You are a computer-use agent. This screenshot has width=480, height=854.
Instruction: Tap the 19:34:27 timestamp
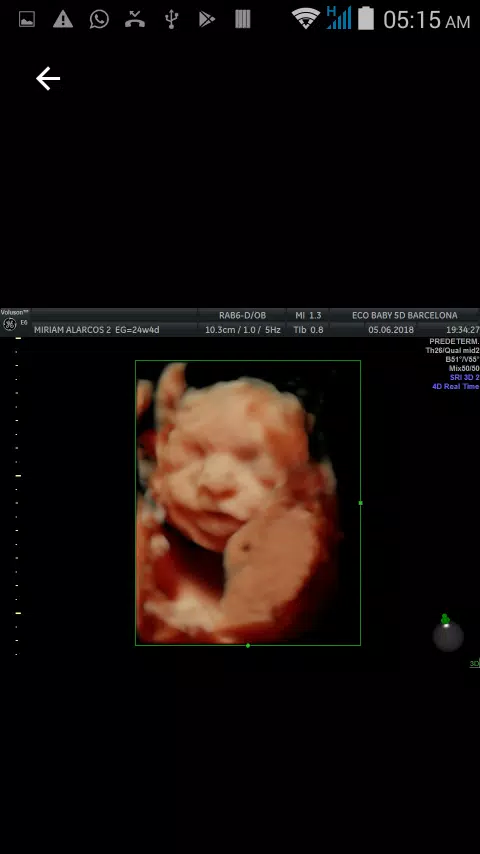click(x=463, y=330)
